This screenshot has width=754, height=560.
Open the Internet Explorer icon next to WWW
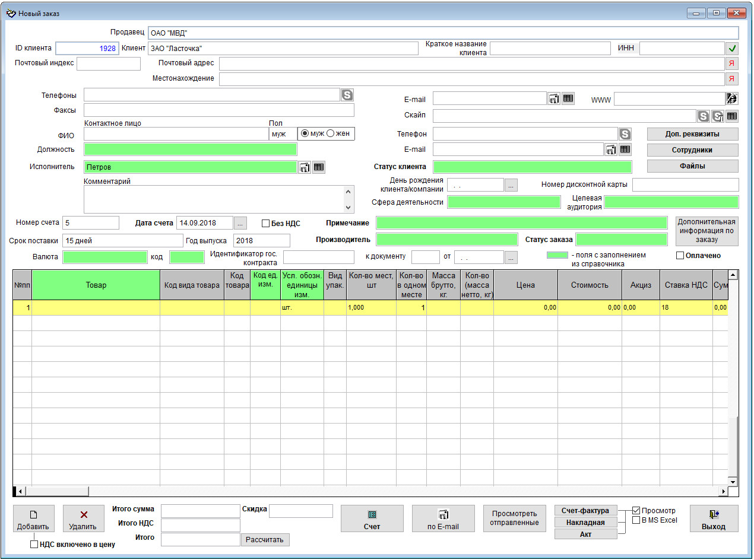click(731, 98)
